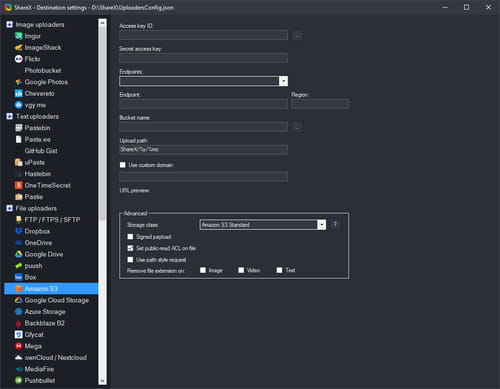
Task: Click into the Upload path field
Action: coord(203,150)
